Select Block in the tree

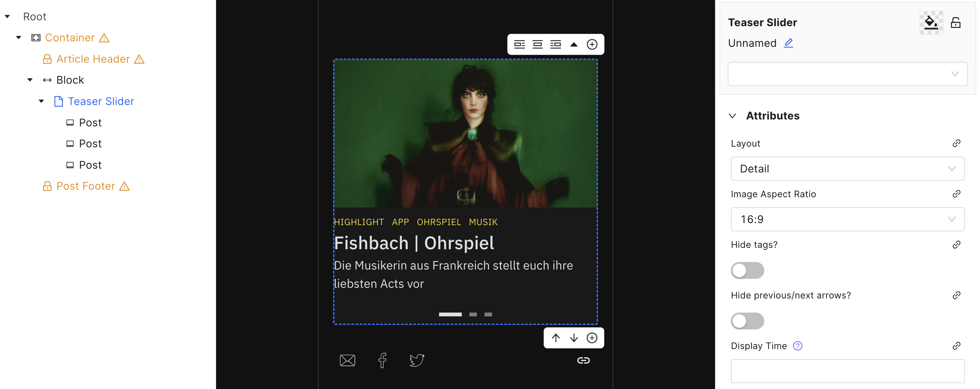[x=70, y=80]
